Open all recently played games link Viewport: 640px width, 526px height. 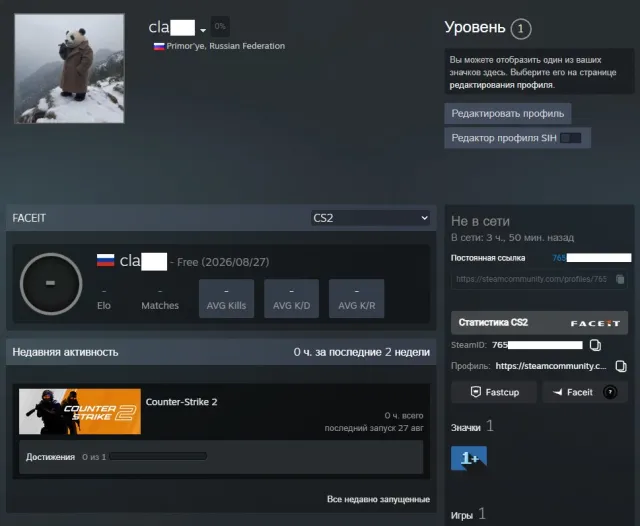(378, 499)
